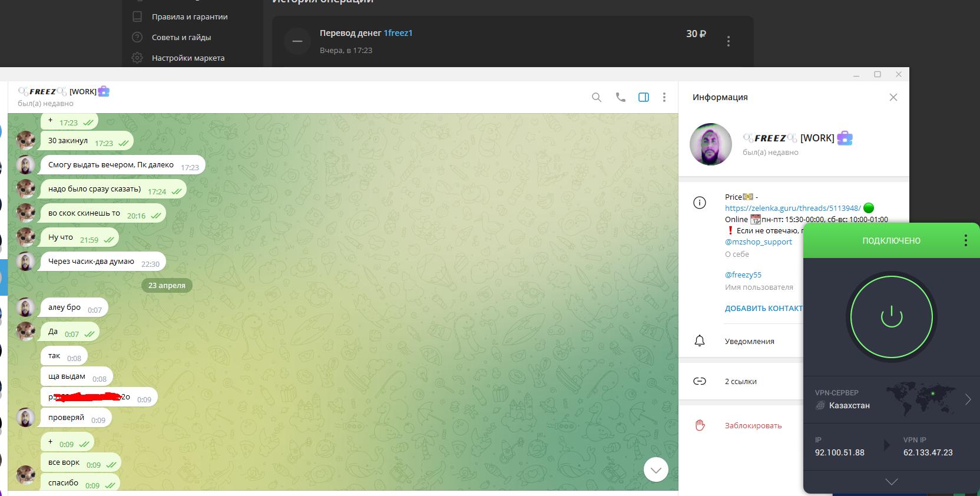Search in this Telegram chat
Image resolution: width=980 pixels, height=496 pixels.
click(597, 97)
